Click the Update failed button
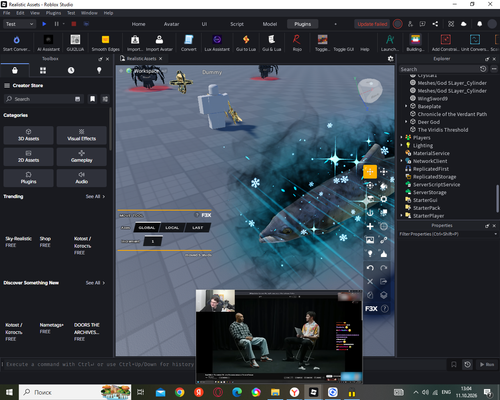The width and height of the screenshot is (500, 400). pyautogui.click(x=372, y=24)
